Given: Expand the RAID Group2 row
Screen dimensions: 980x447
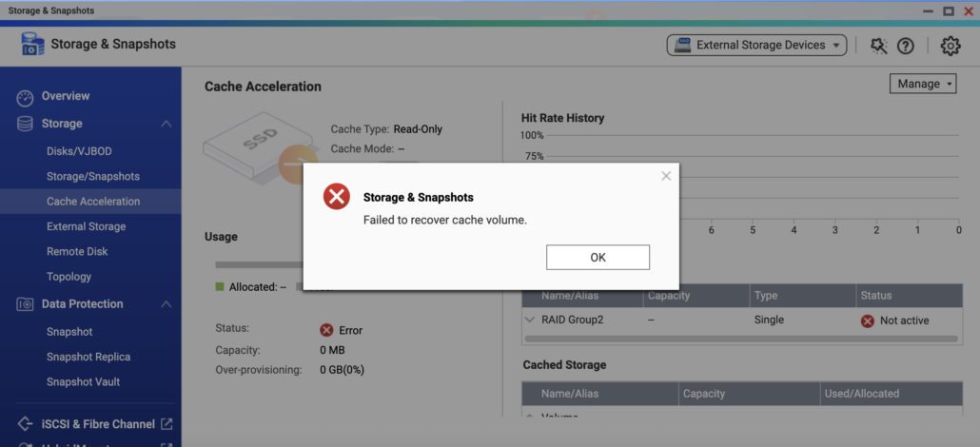Looking at the screenshot, I should pyautogui.click(x=530, y=321).
